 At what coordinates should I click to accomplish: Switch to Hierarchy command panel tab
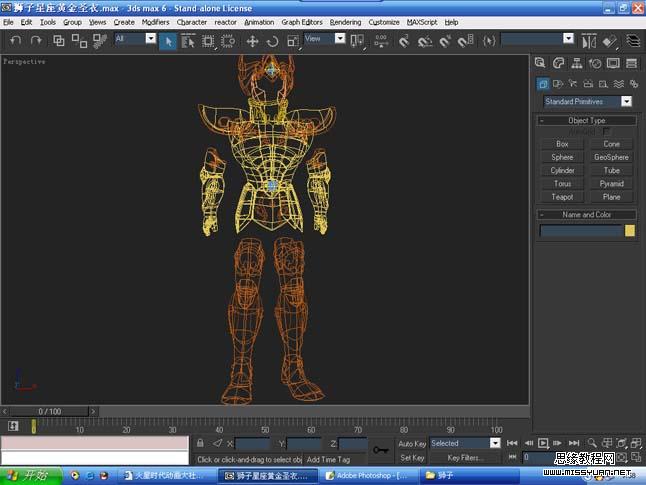[x=577, y=63]
